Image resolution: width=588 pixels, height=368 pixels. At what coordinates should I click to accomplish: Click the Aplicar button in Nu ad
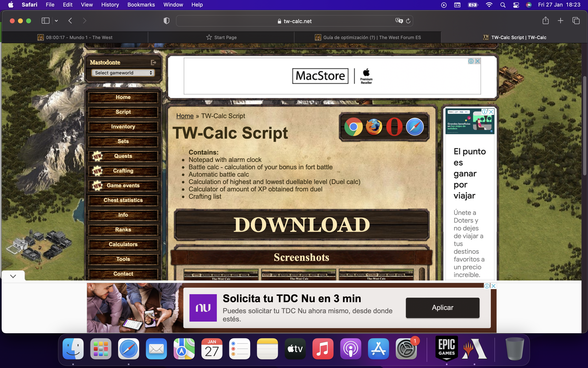coord(442,308)
